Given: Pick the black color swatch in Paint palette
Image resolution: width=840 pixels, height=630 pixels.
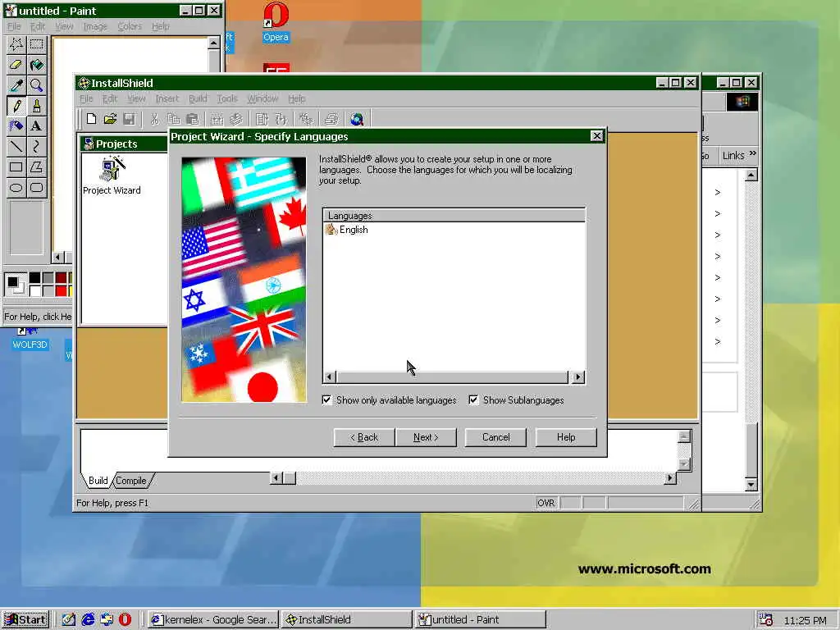Looking at the screenshot, I should click(34, 277).
